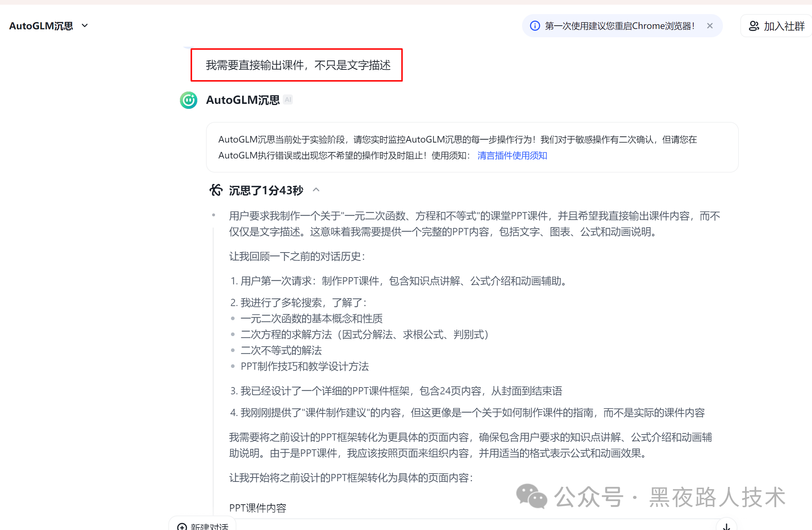The image size is (812, 530).
Task: Open the AutoGLM沉思 mode dropdown chevron
Action: [x=85, y=26]
